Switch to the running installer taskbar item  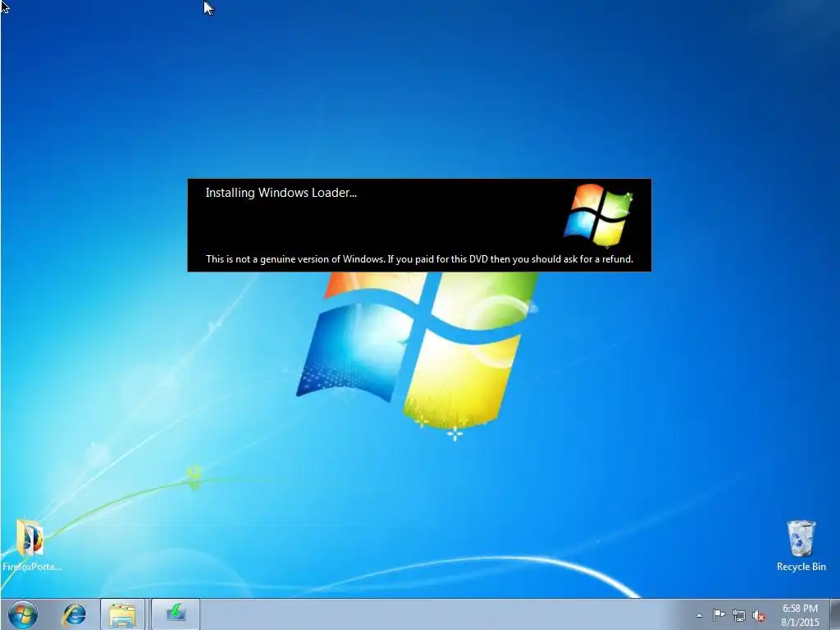(176, 614)
